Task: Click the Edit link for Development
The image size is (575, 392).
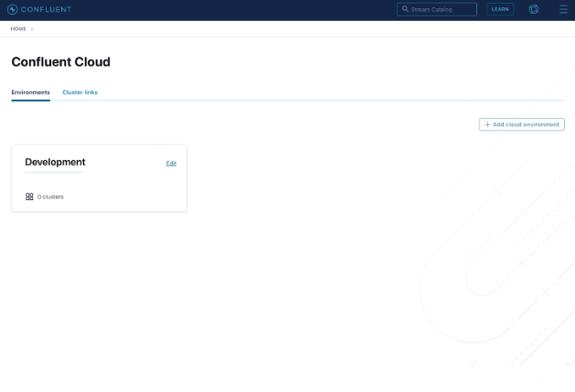Action: coord(171,164)
